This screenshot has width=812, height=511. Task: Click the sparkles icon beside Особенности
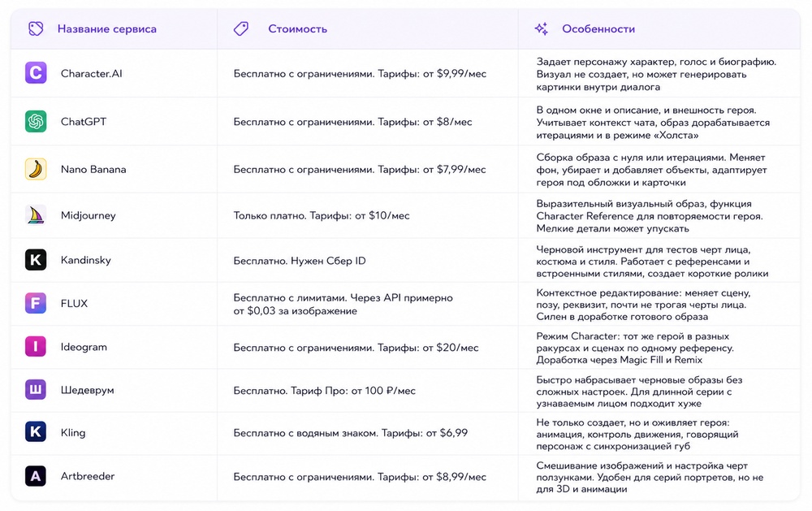[542, 28]
